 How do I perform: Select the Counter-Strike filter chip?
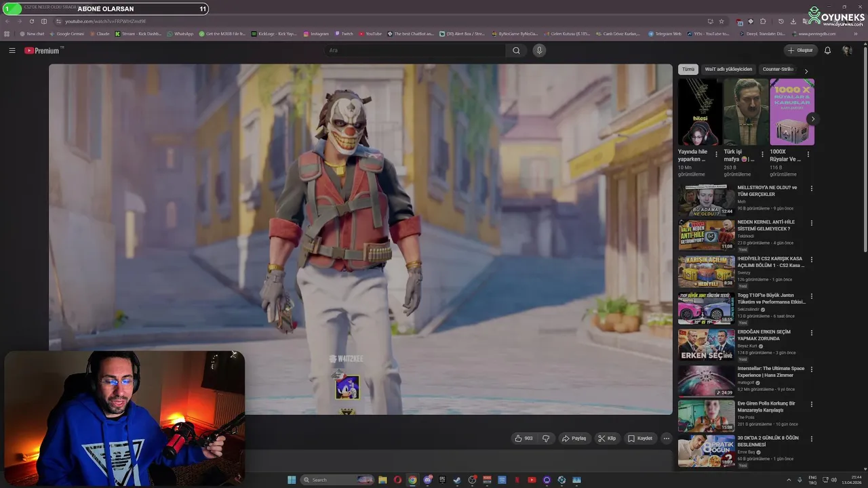pos(778,69)
